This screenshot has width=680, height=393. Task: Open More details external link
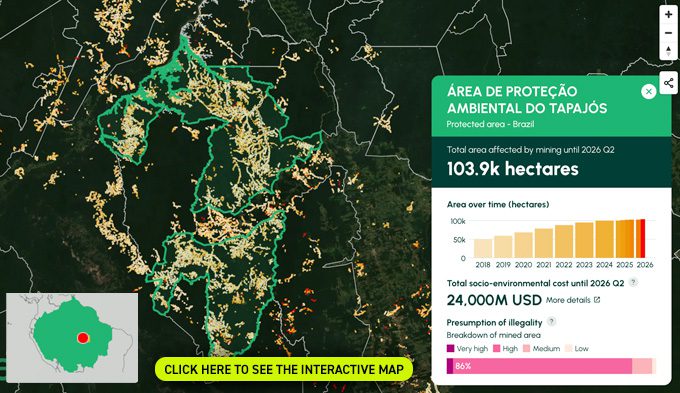tap(573, 300)
